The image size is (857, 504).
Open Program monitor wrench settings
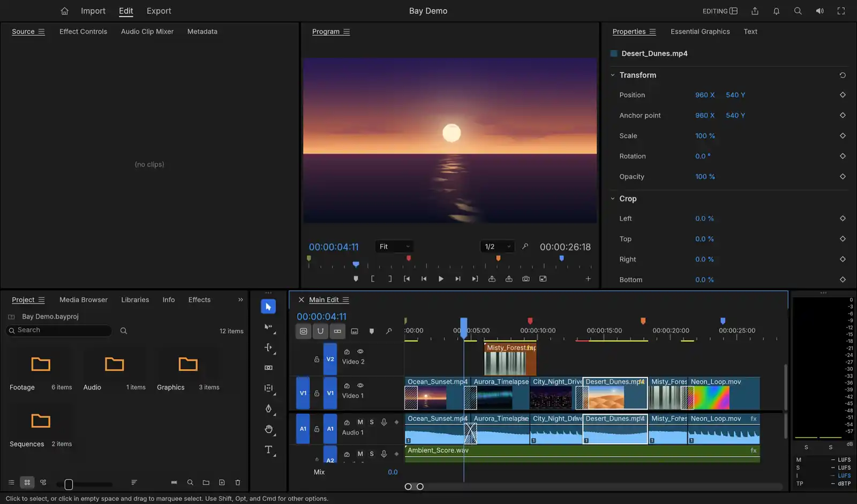point(525,246)
